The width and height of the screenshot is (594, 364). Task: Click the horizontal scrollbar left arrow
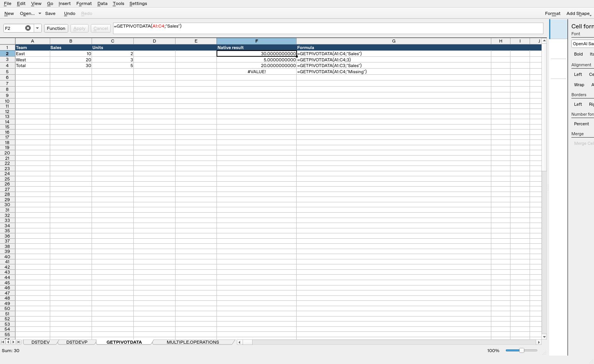pyautogui.click(x=240, y=342)
